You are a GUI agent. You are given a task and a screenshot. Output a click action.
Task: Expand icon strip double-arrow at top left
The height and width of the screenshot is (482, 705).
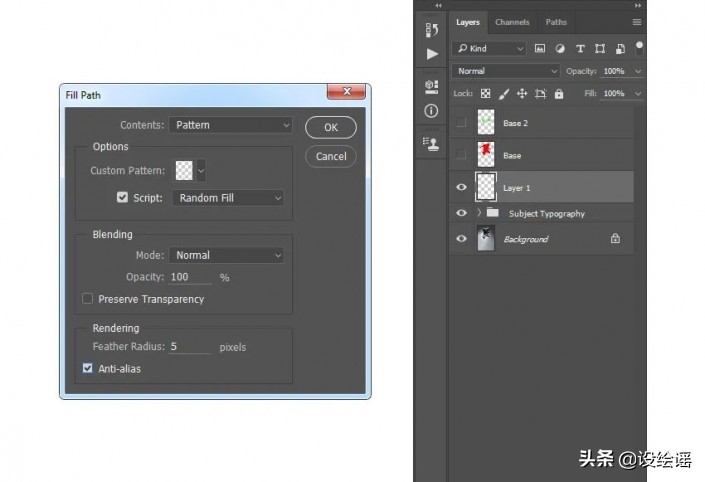point(438,5)
